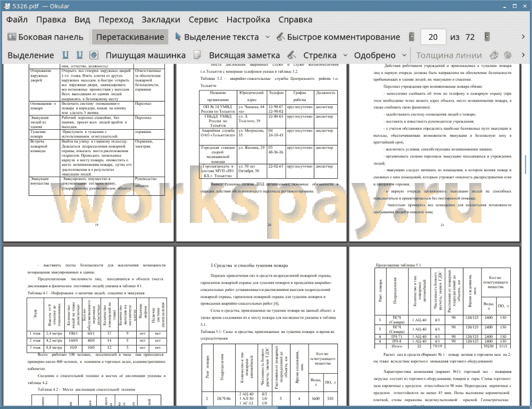
Task: Click the "Итого" row label
Action: click(x=397, y=346)
